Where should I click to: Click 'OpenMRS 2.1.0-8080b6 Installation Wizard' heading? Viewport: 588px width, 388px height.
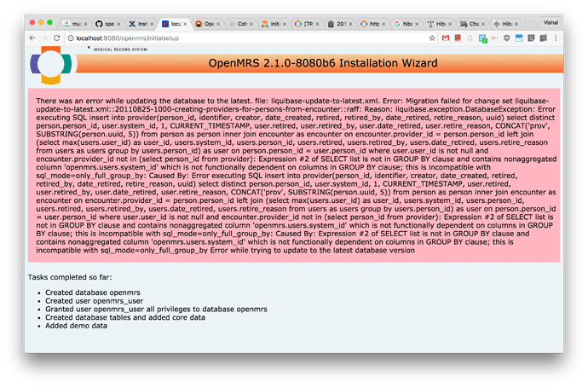pos(323,63)
